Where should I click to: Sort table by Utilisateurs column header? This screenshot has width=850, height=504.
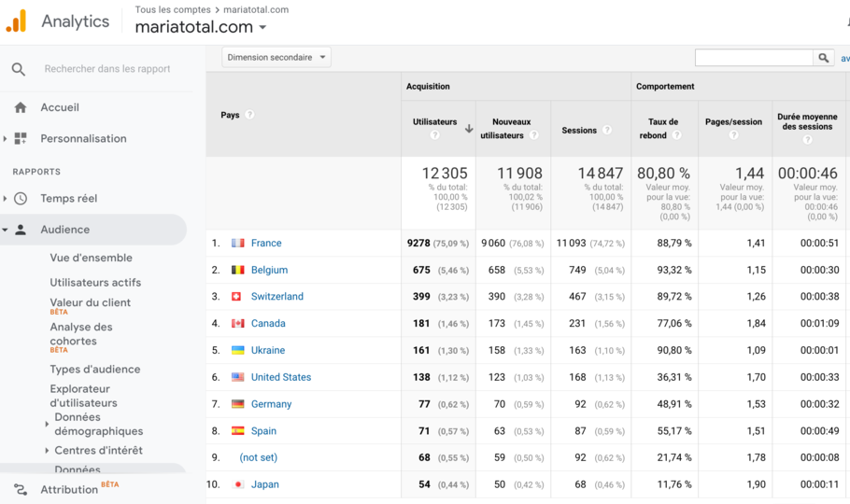coord(435,122)
